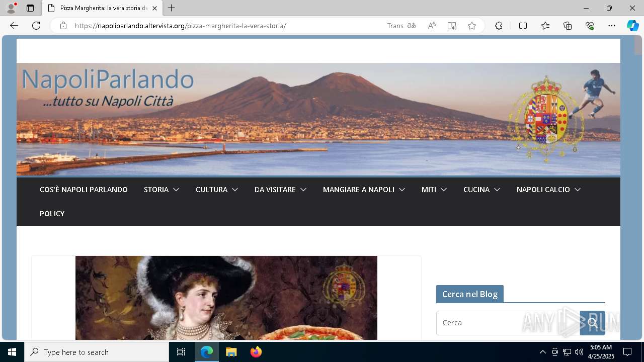Enter Immersive Reader mode
This screenshot has width=644, height=362.
[452, 26]
